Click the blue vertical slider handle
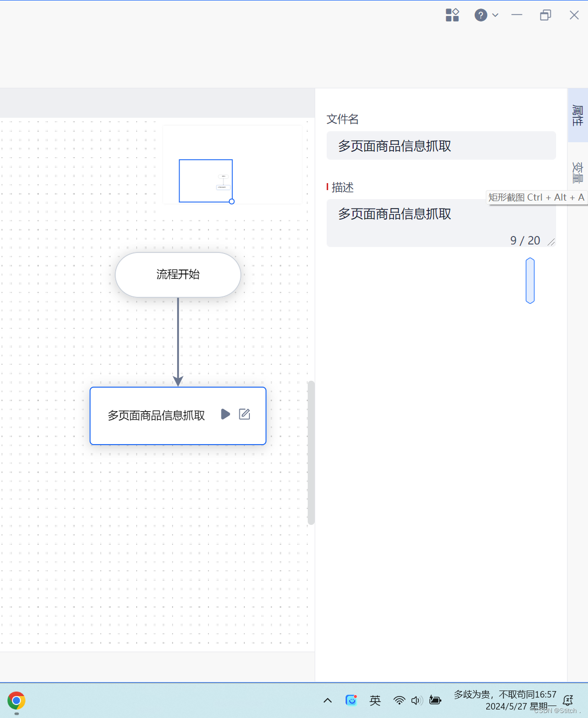 [530, 280]
